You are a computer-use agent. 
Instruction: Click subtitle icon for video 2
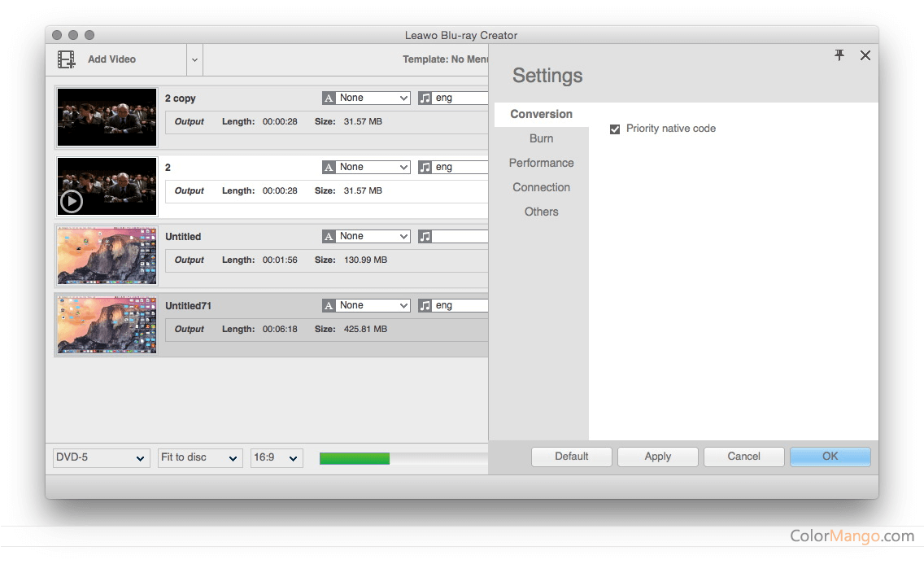coord(329,168)
